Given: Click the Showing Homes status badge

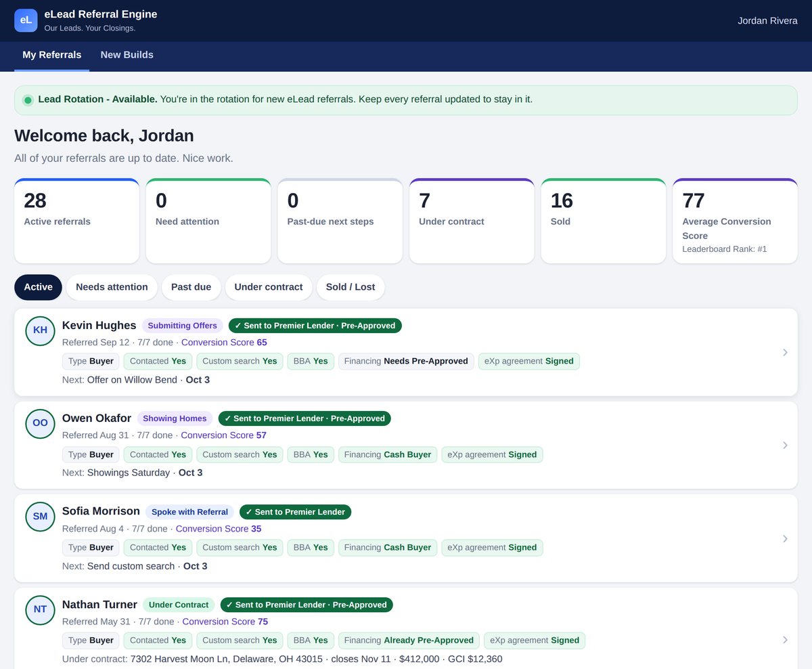Looking at the screenshot, I should point(175,418).
